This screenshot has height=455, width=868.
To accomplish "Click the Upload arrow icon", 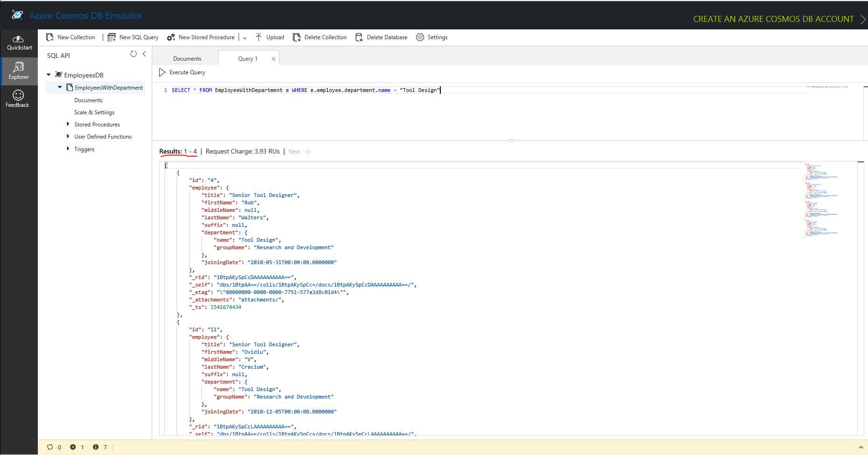I will (259, 37).
